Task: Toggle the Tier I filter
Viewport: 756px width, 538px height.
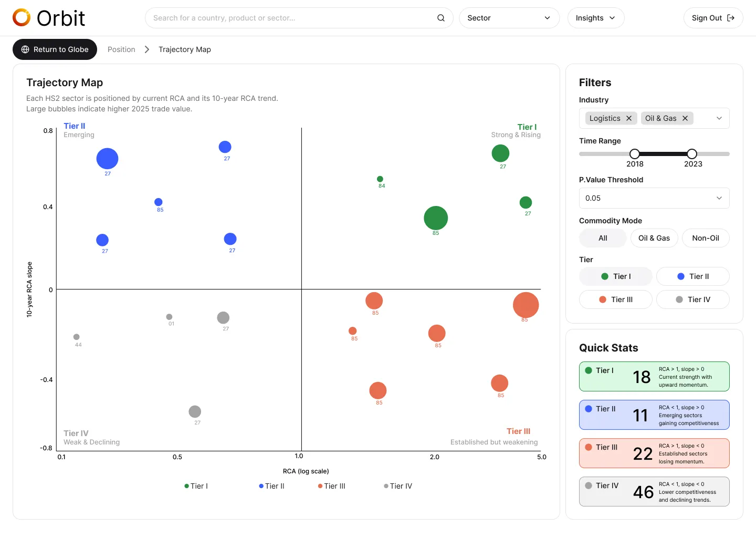Action: point(616,276)
